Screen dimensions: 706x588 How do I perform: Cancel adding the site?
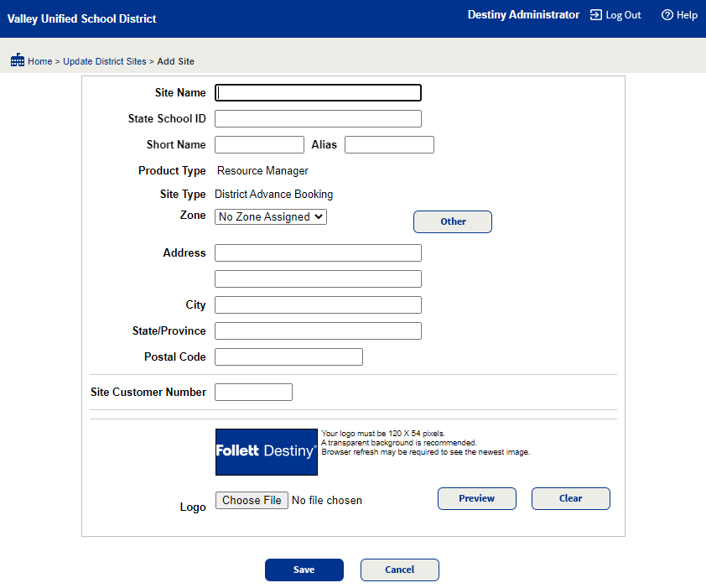coord(399,570)
